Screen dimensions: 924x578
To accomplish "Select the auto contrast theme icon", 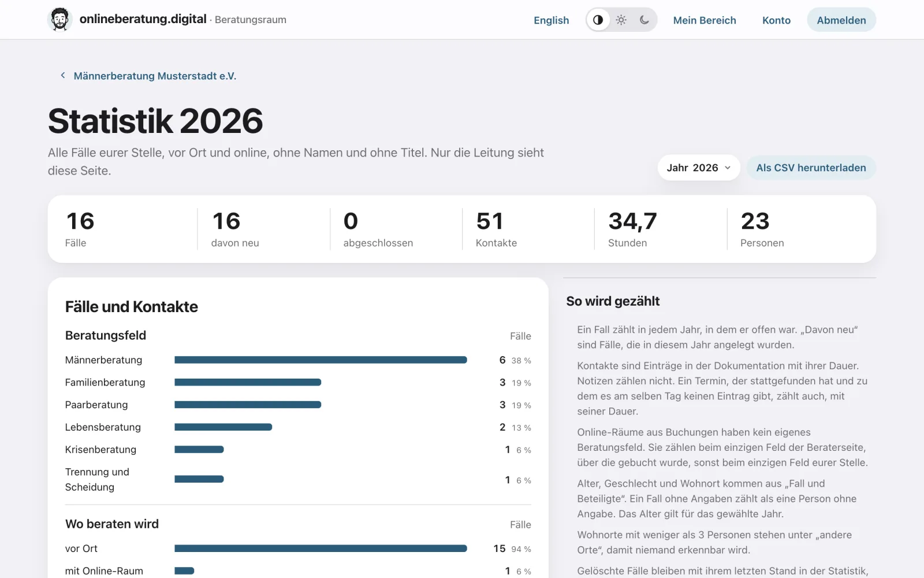I will [598, 20].
